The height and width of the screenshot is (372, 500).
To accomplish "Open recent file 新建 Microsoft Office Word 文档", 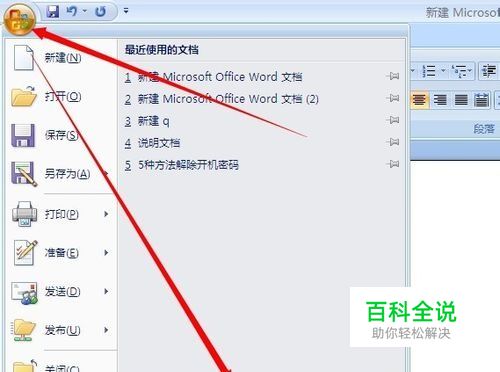I will click(x=262, y=77).
